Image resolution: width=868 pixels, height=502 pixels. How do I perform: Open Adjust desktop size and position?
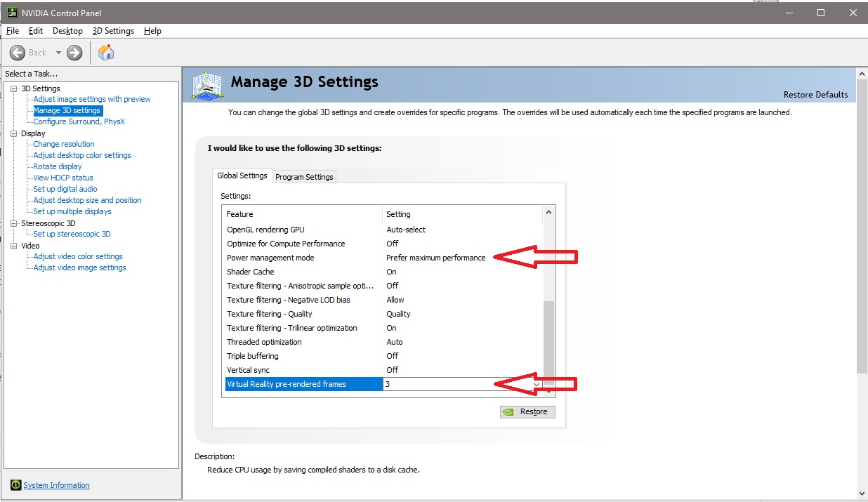88,200
